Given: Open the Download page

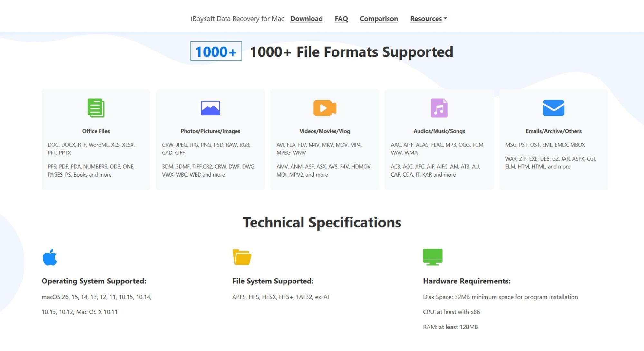Looking at the screenshot, I should click(x=306, y=19).
